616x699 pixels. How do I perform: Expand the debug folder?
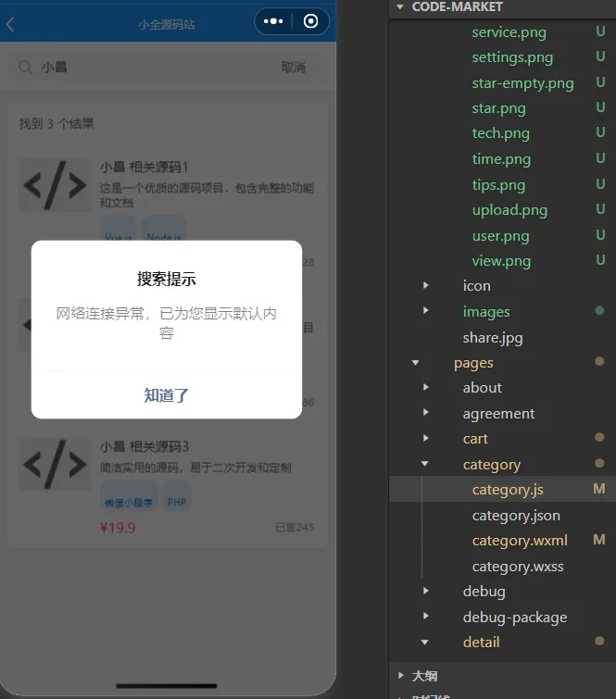coord(425,591)
